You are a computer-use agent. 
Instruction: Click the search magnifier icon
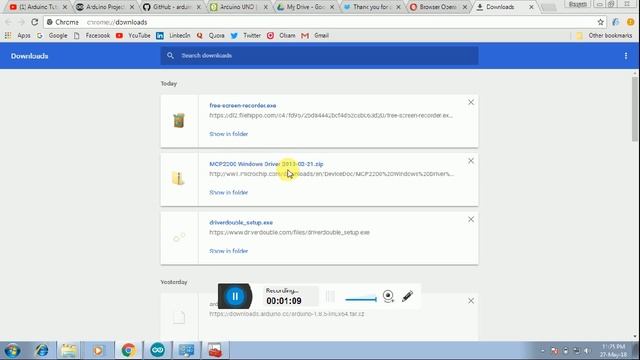170,56
